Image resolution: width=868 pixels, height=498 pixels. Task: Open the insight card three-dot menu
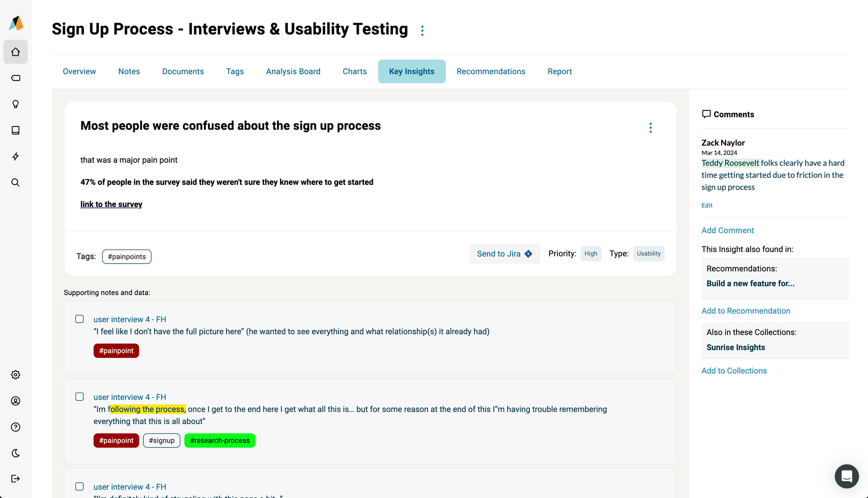(650, 128)
